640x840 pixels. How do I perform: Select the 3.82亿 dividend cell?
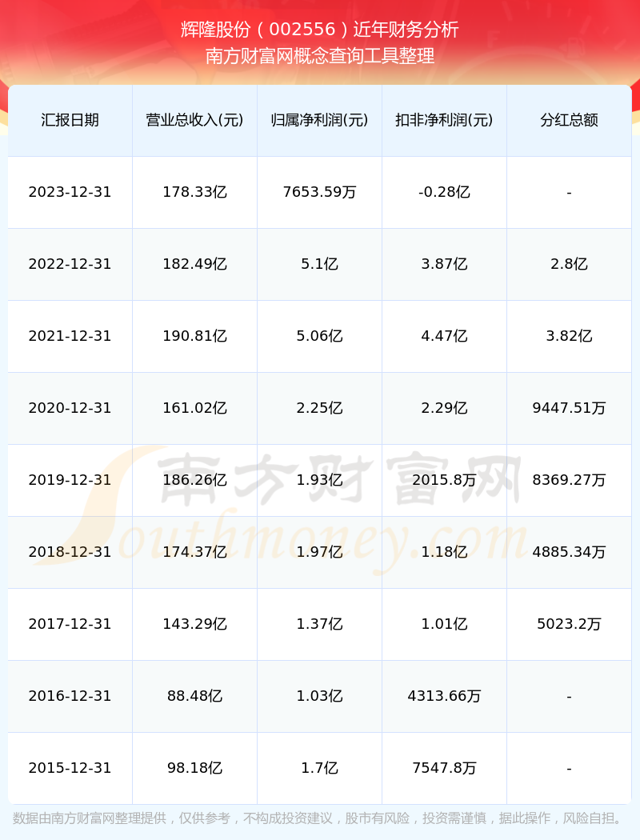click(570, 336)
